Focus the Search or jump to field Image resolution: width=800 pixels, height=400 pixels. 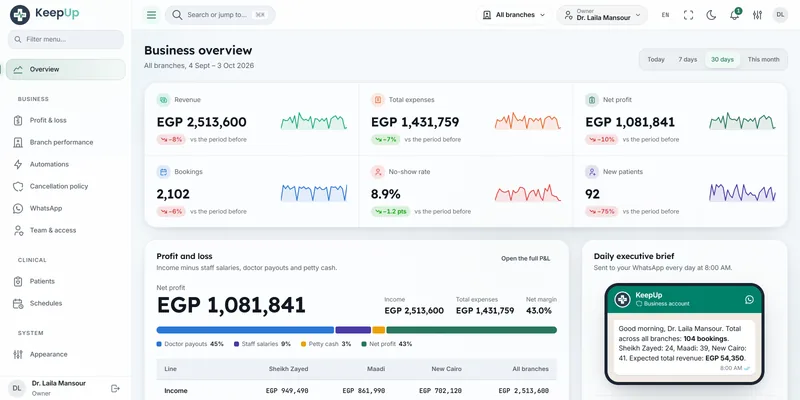[220, 15]
